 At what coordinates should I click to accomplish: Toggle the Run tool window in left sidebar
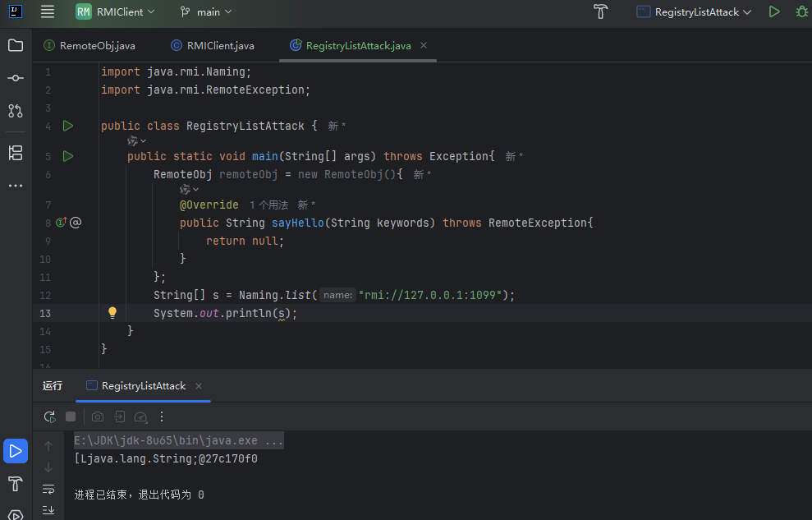tap(16, 450)
